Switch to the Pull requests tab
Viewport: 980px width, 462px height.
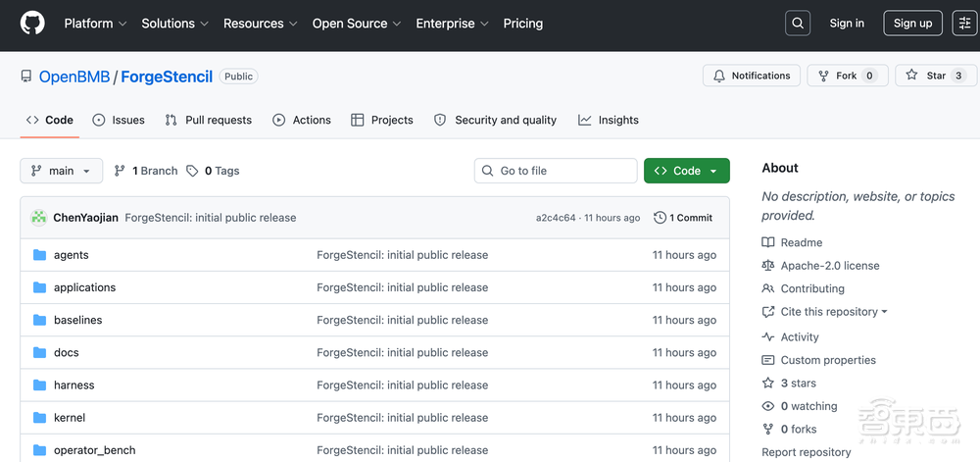[x=208, y=120]
